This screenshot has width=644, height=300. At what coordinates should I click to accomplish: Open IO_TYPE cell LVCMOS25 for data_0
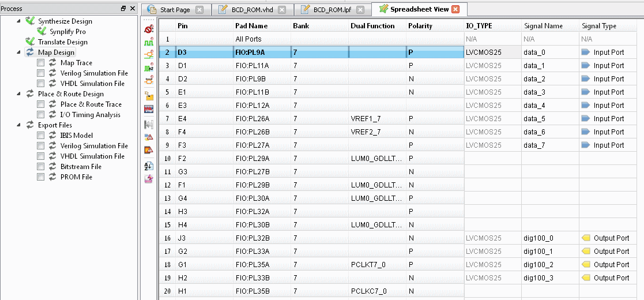coord(493,52)
